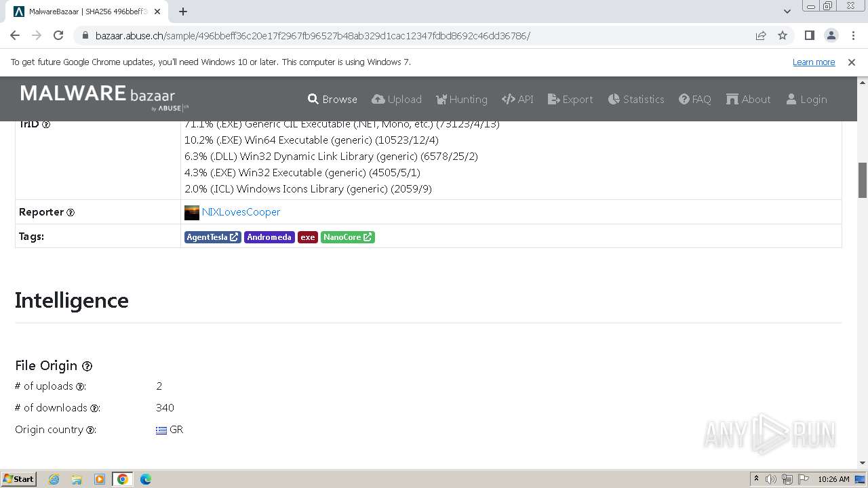The height and width of the screenshot is (488, 868).
Task: Click the TrID line for Windows Icons Library
Action: (x=308, y=189)
